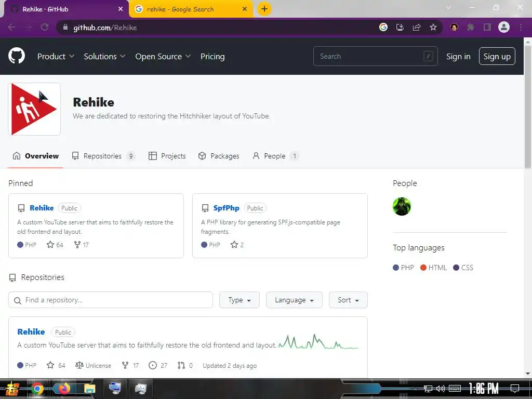
Task: Open the Language filter dropdown
Action: [294, 300]
